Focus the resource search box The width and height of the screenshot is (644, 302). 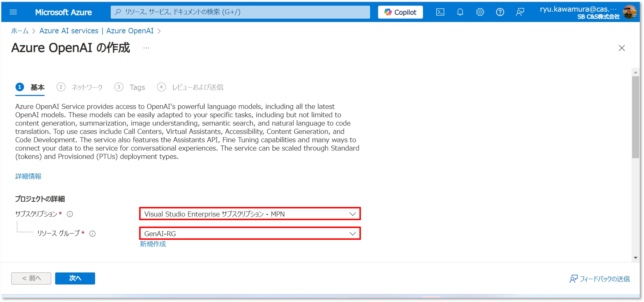click(240, 12)
